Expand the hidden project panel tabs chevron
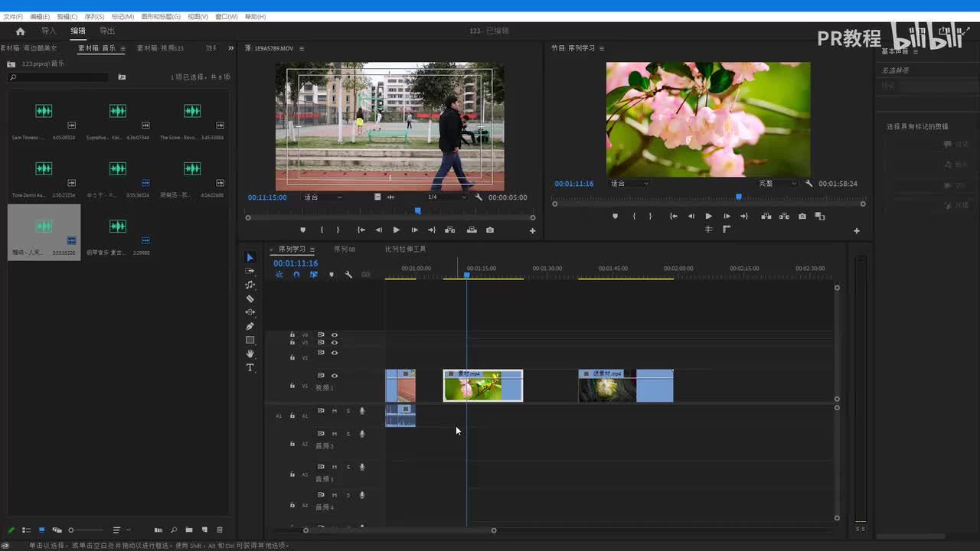This screenshot has width=980, height=551. [x=230, y=48]
